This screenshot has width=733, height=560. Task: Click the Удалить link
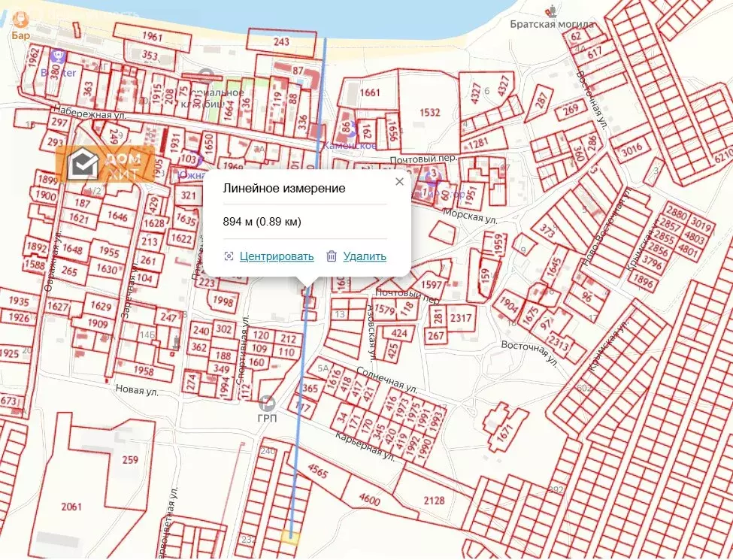coord(365,256)
